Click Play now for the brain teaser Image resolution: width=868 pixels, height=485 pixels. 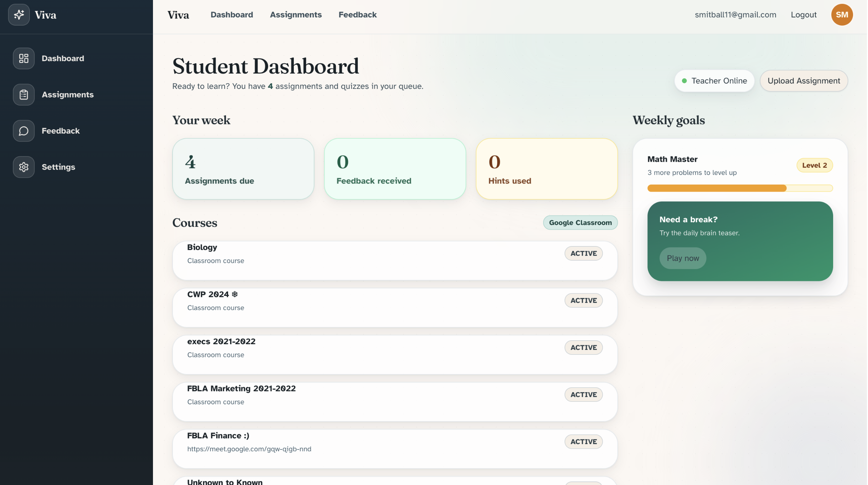(682, 259)
